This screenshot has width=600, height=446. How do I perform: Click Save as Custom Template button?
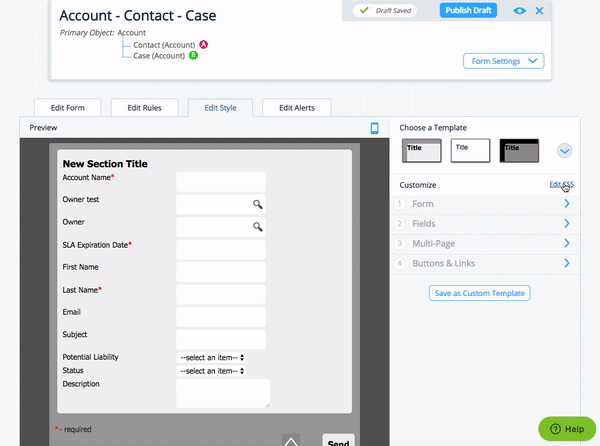[x=479, y=293]
